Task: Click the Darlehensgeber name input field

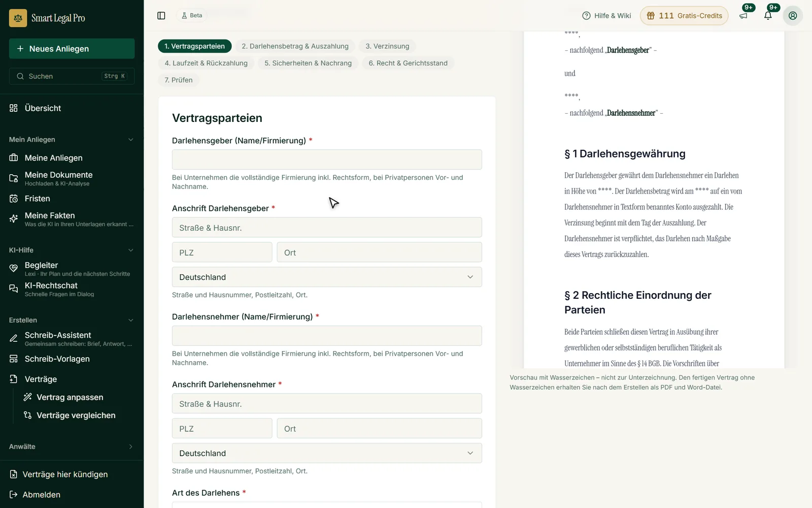Action: (327, 160)
